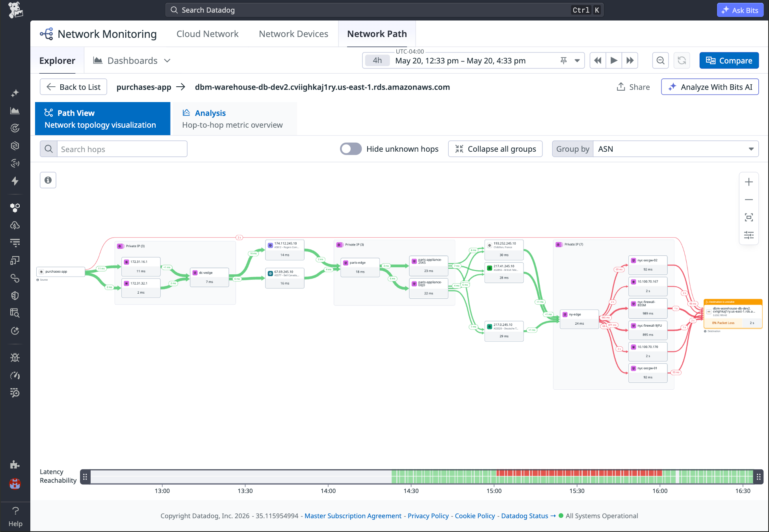Viewport: 769px width, 532px height.
Task: Open the Group by ASN dropdown
Action: click(x=676, y=149)
